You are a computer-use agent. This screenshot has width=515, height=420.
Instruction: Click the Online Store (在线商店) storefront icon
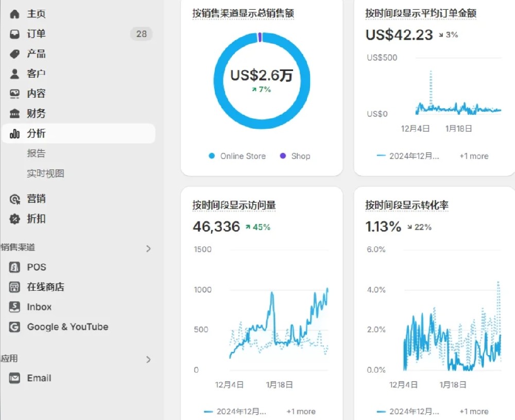click(x=14, y=287)
